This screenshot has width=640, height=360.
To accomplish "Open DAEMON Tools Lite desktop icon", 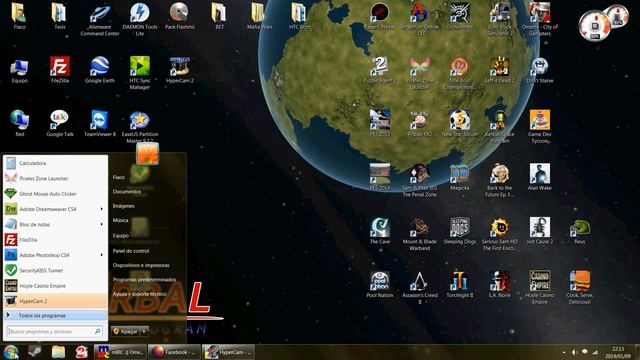I will click(x=140, y=19).
